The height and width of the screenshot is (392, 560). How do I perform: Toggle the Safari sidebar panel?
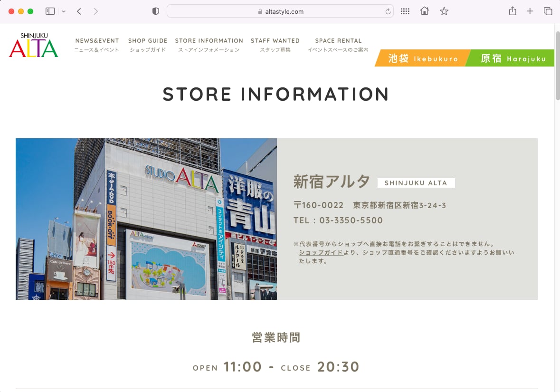point(50,11)
